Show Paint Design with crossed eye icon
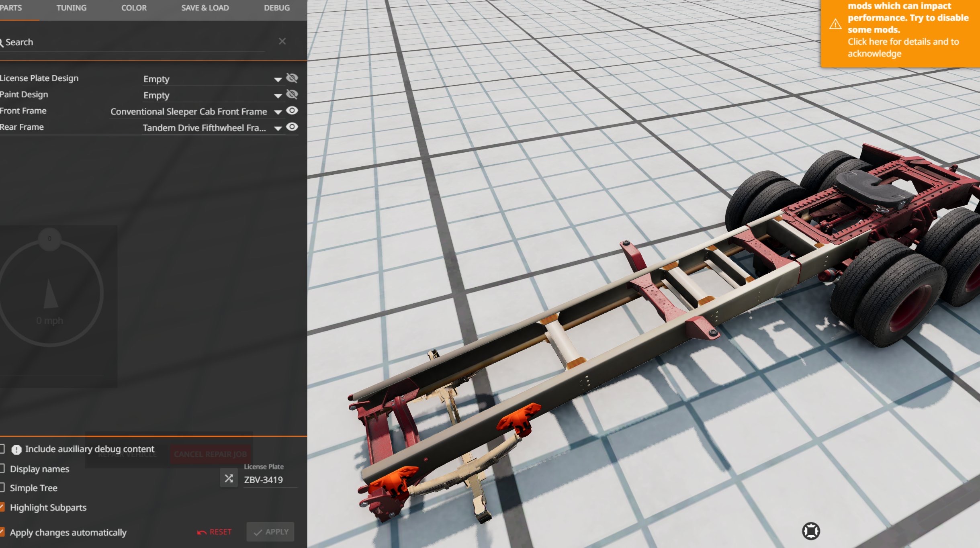980x548 pixels. click(x=292, y=94)
